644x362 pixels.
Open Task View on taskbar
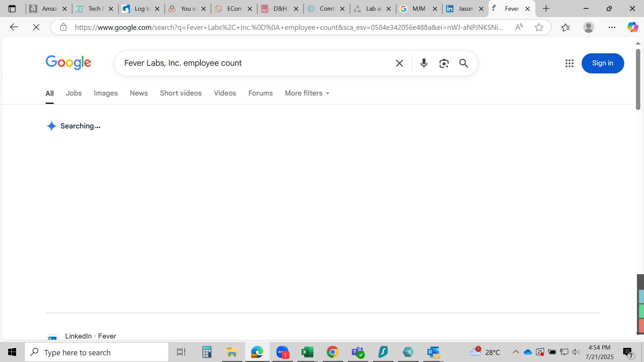point(181,352)
